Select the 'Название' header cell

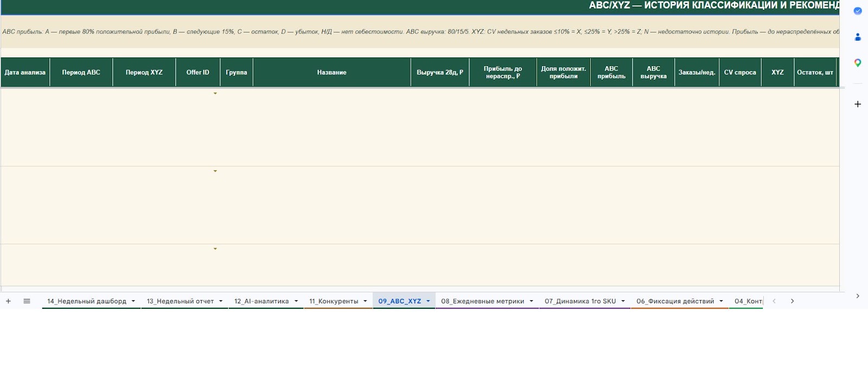332,72
